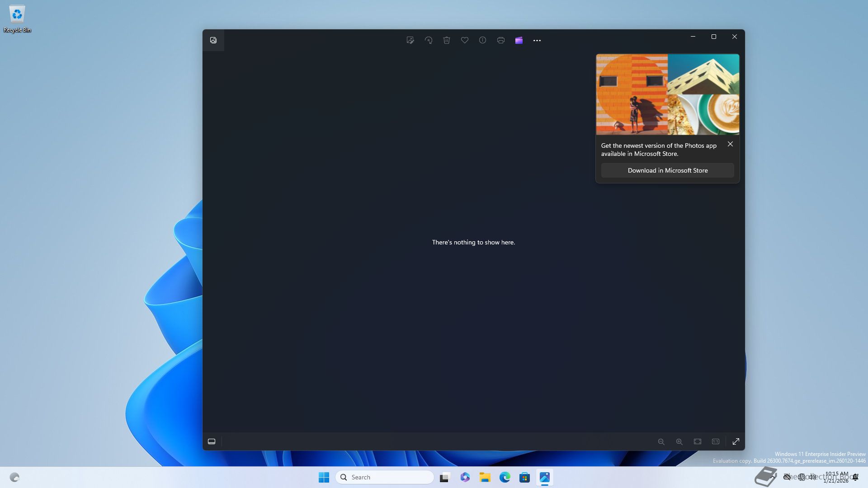Dismiss the Photos app update notification
868x488 pixels.
click(730, 144)
